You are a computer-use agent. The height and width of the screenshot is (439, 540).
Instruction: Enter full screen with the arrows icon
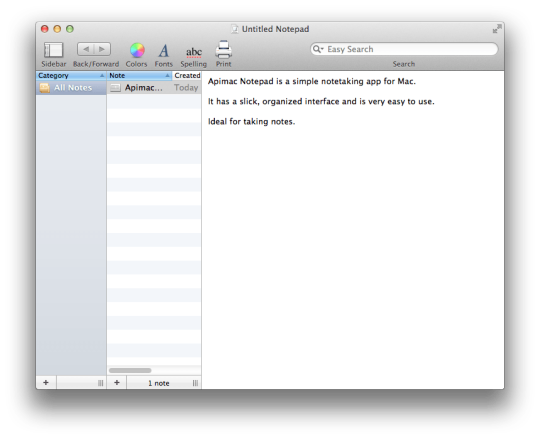[497, 29]
